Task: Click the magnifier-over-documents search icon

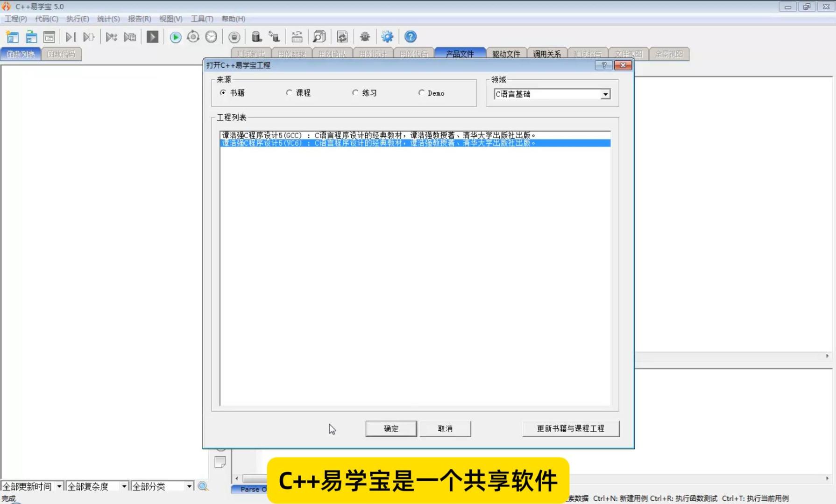Action: pyautogui.click(x=319, y=37)
